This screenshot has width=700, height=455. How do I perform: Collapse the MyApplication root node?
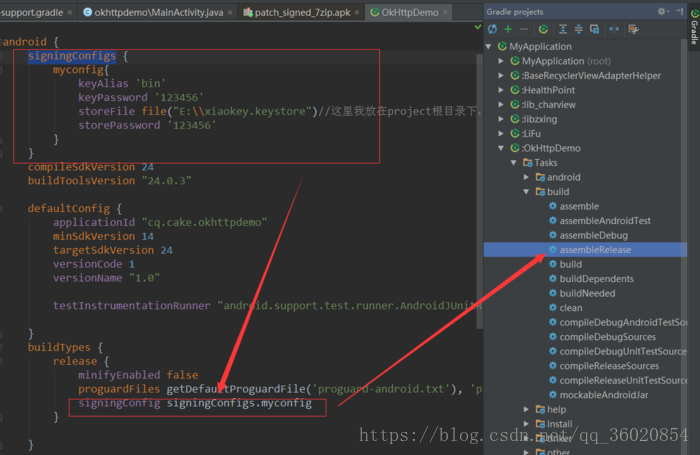(x=488, y=46)
